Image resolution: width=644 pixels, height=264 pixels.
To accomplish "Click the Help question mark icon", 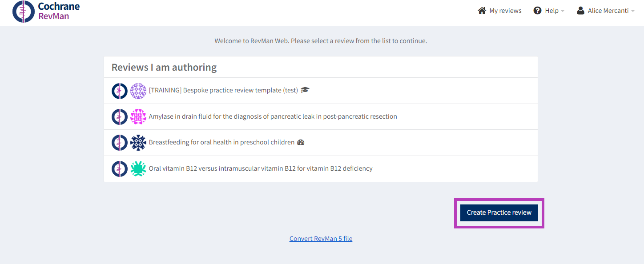I will 537,11.
